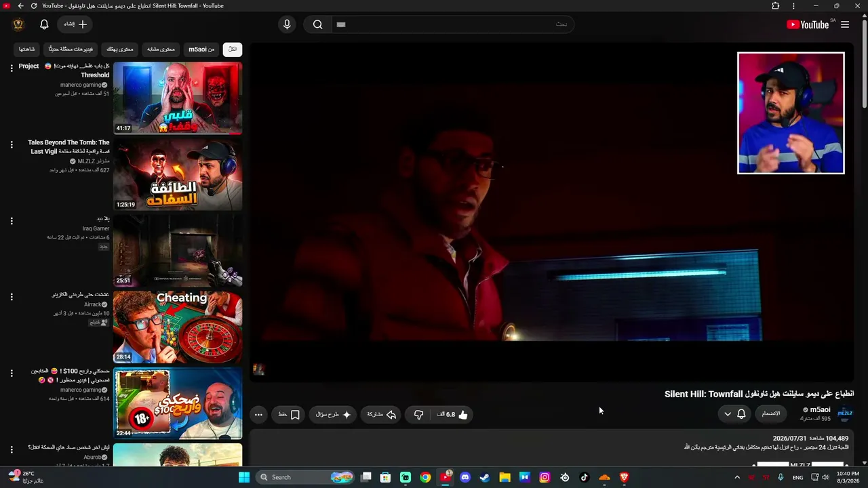
Task: Go back with the browser back arrow
Action: click(20, 6)
